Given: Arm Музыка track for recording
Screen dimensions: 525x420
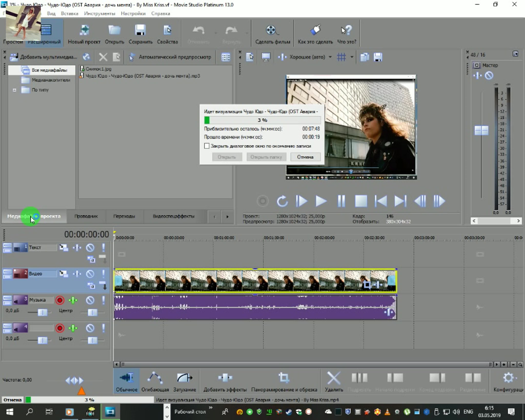Looking at the screenshot, I should point(60,300).
